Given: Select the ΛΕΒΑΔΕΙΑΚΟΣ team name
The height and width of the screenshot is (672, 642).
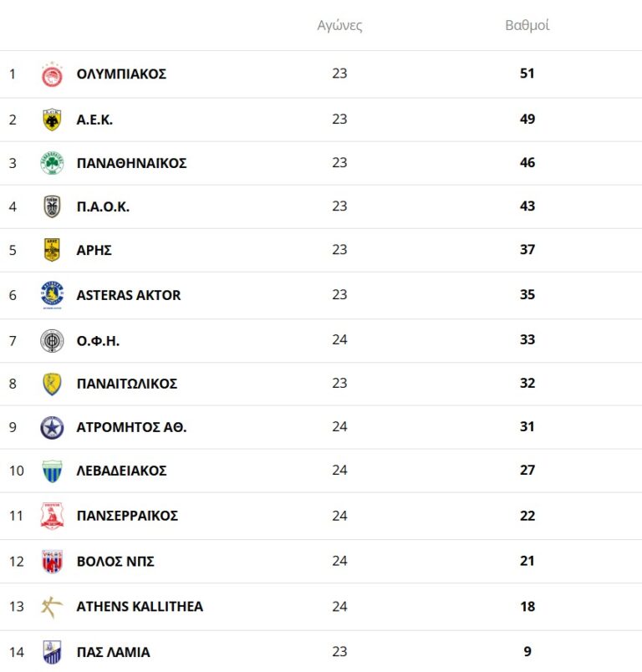Looking at the screenshot, I should [x=121, y=471].
